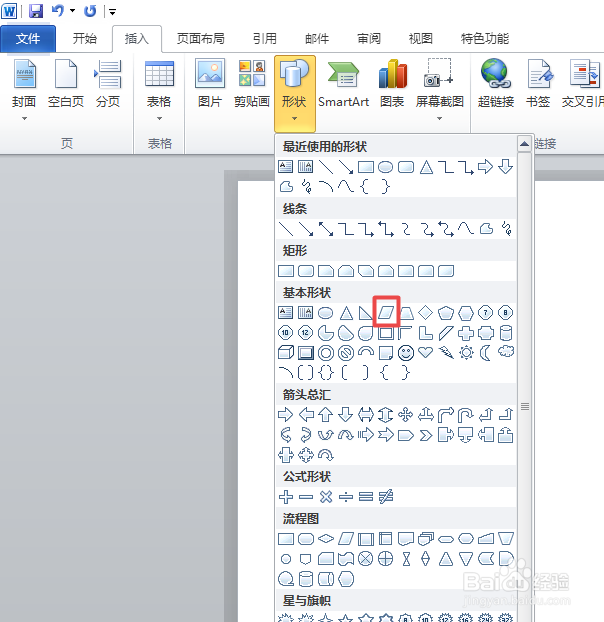Select the parallelogram in basic shapes
604x622 pixels.
pos(386,313)
